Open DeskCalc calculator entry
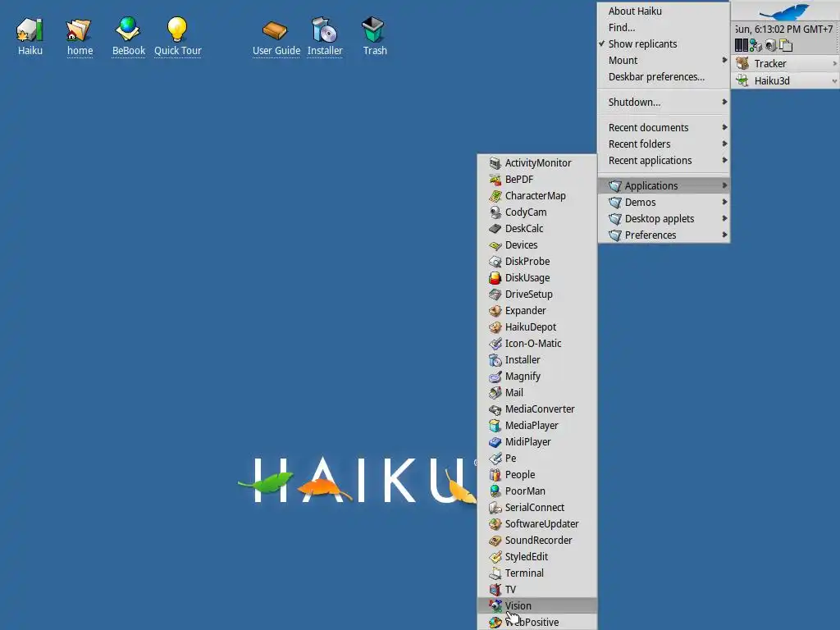This screenshot has width=840, height=630. pyautogui.click(x=537, y=229)
